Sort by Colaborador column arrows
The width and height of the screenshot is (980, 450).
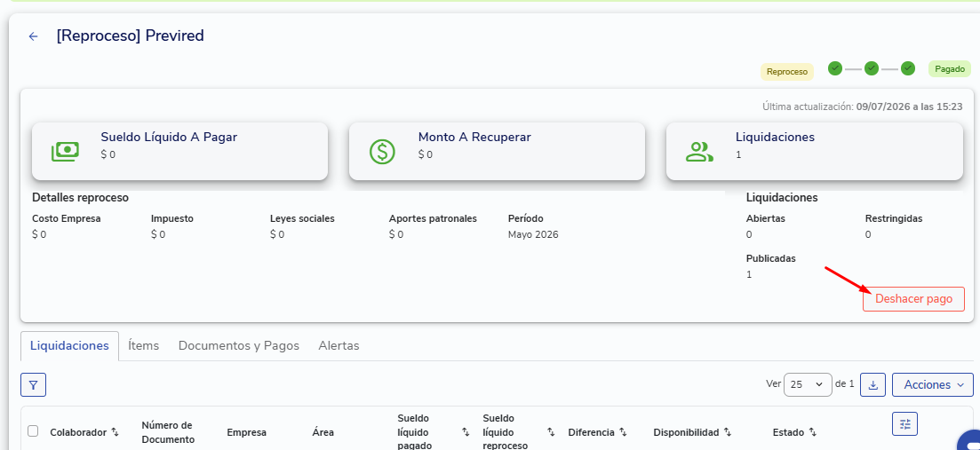(x=115, y=432)
